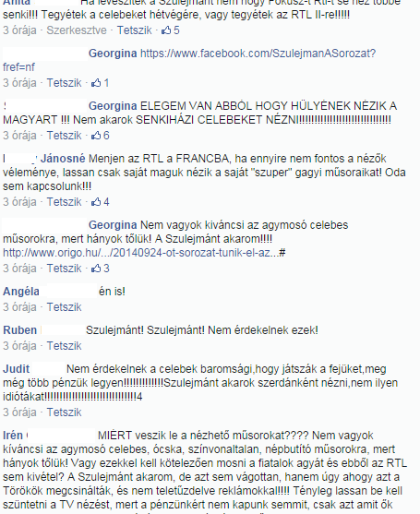Click the Szerkesztve edited indicator
This screenshot has height=514, width=420.
pyautogui.click(x=77, y=30)
